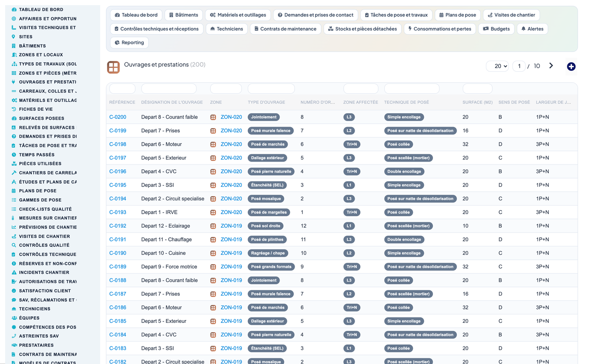The height and width of the screenshot is (364, 589).
Task: Open the Alertes tab
Action: [532, 29]
